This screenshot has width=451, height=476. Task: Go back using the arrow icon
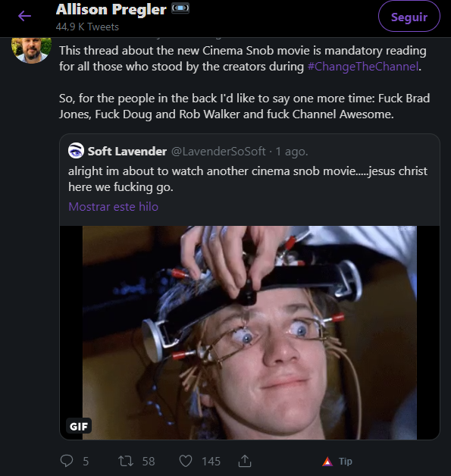(24, 16)
